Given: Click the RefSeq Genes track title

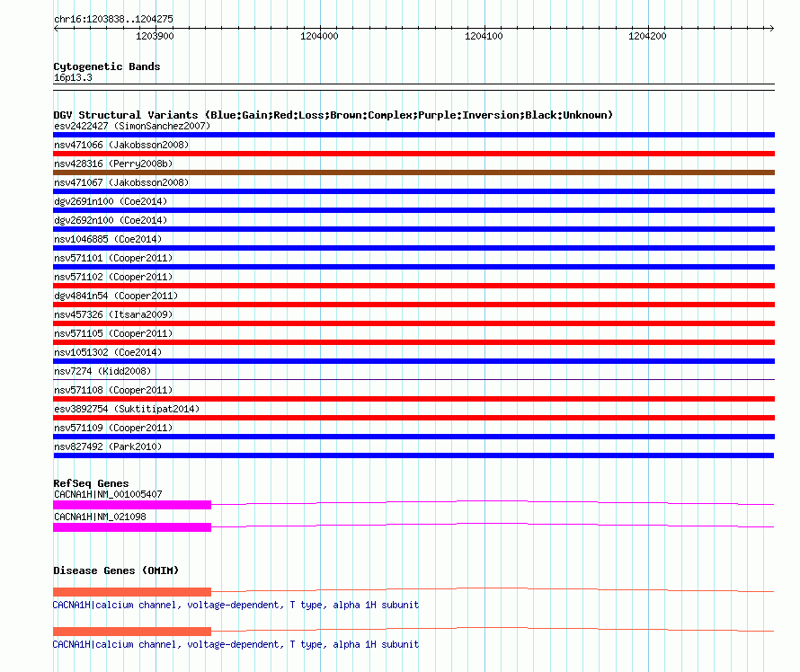Looking at the screenshot, I should click(91, 483).
